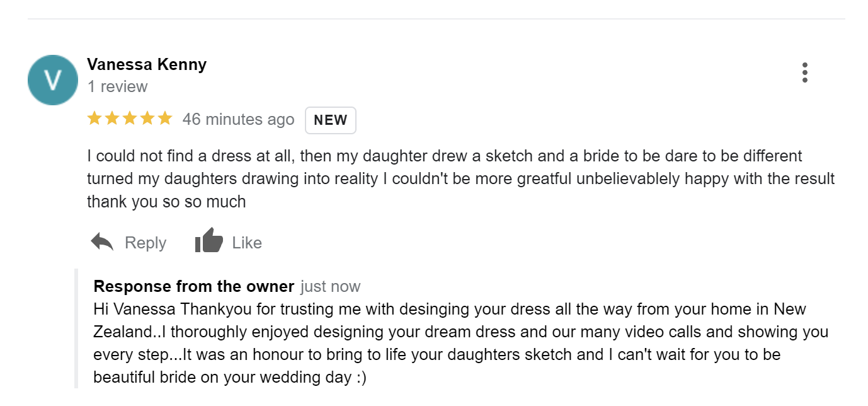Click the second yellow rating star
This screenshot has width=868, height=406.
point(112,119)
